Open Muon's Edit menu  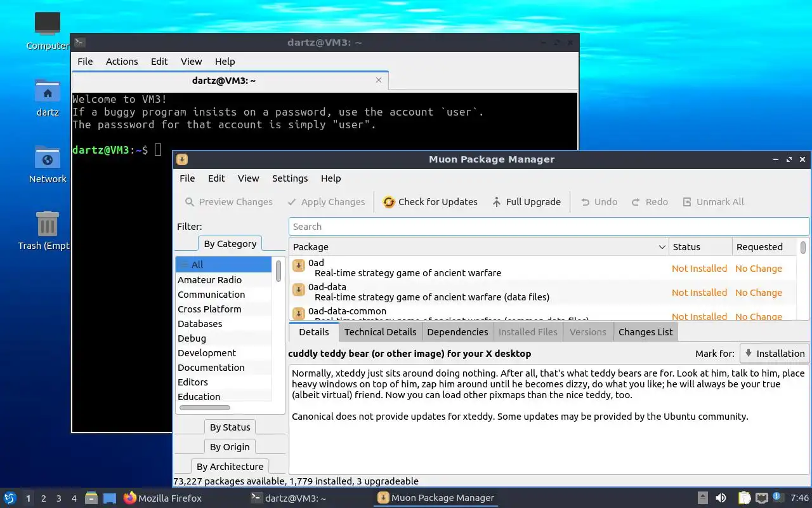(216, 178)
